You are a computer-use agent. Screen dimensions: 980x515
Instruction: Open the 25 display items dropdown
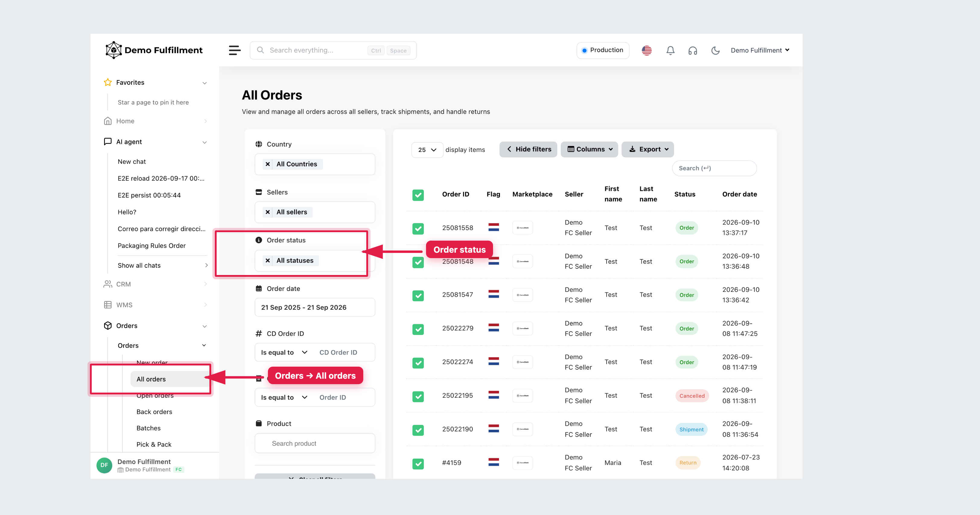[x=427, y=150]
